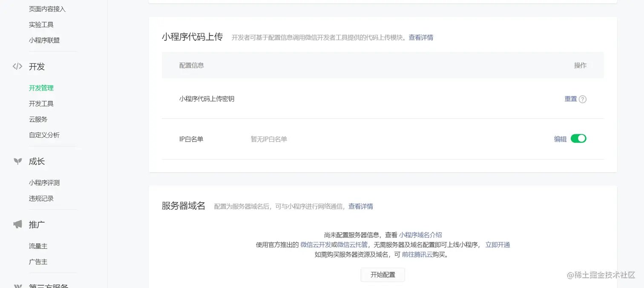Click the 配置信息 column header
This screenshot has height=288, width=644.
[192, 65]
